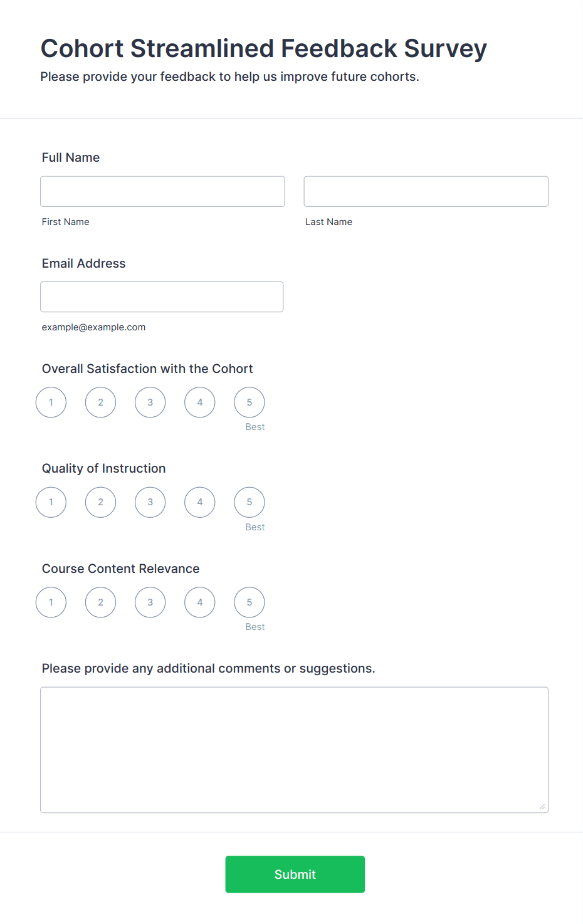This screenshot has width=583, height=924.
Task: Select rating 5 for Quality of Instruction
Action: 249,501
